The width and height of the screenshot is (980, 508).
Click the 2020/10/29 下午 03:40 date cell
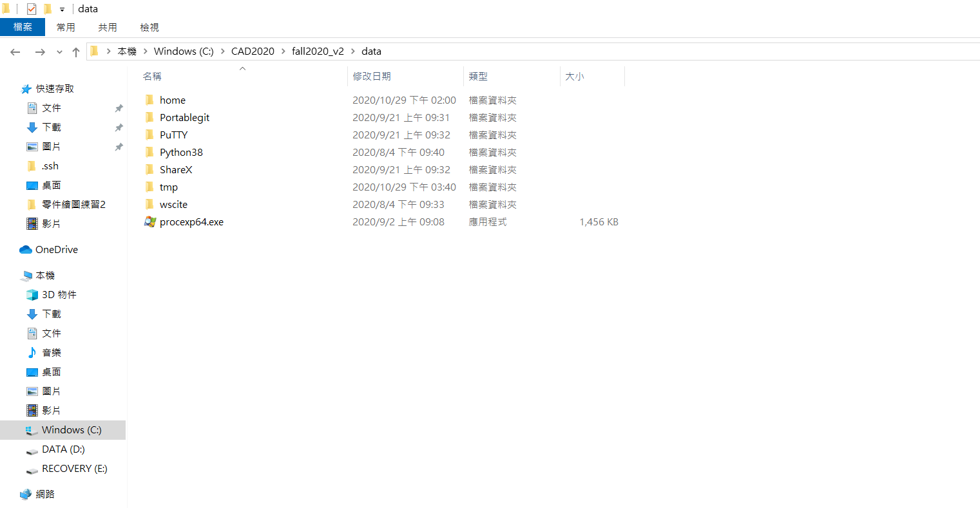click(x=404, y=187)
